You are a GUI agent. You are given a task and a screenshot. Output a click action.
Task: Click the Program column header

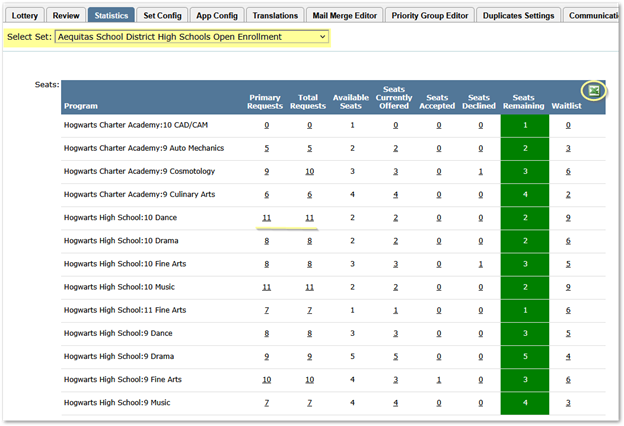coord(81,106)
